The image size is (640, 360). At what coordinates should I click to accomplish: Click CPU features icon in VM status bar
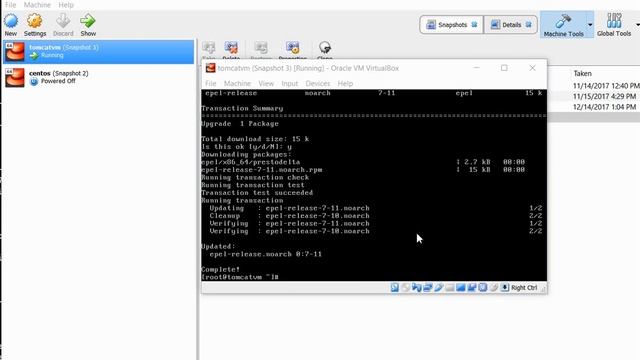pyautogui.click(x=482, y=287)
